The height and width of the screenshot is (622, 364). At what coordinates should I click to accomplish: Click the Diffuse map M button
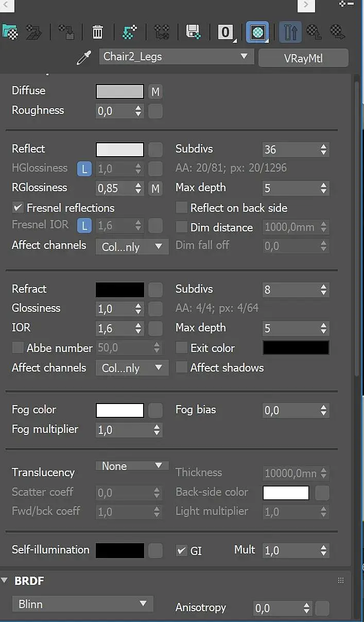[x=155, y=92]
